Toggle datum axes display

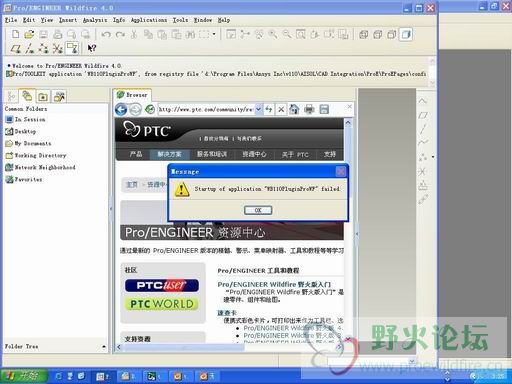pyautogui.click(x=30, y=49)
